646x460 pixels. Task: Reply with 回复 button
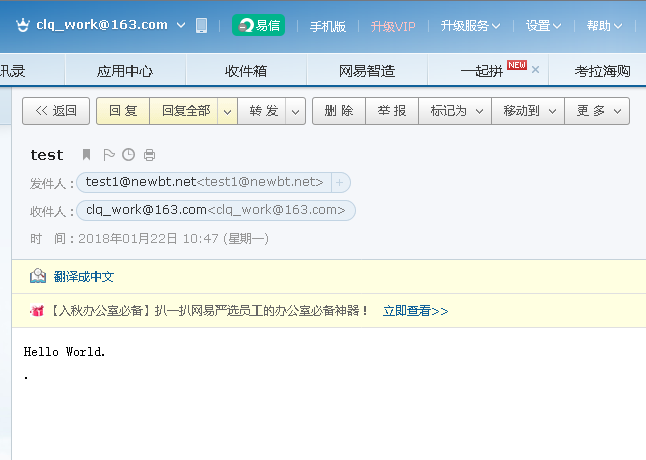tap(123, 111)
